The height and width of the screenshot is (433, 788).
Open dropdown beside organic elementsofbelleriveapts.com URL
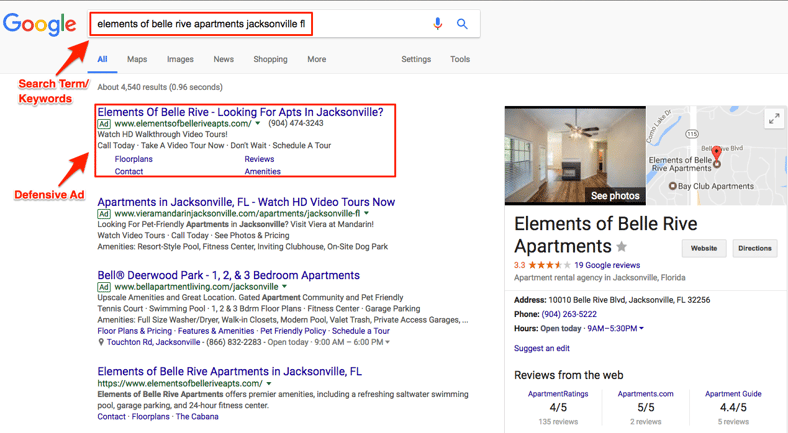tap(269, 384)
